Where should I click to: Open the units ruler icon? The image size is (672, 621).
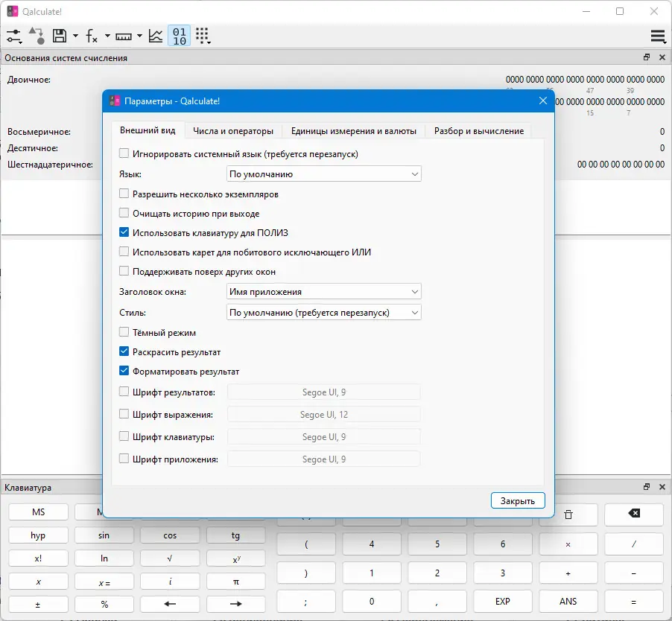pos(124,36)
